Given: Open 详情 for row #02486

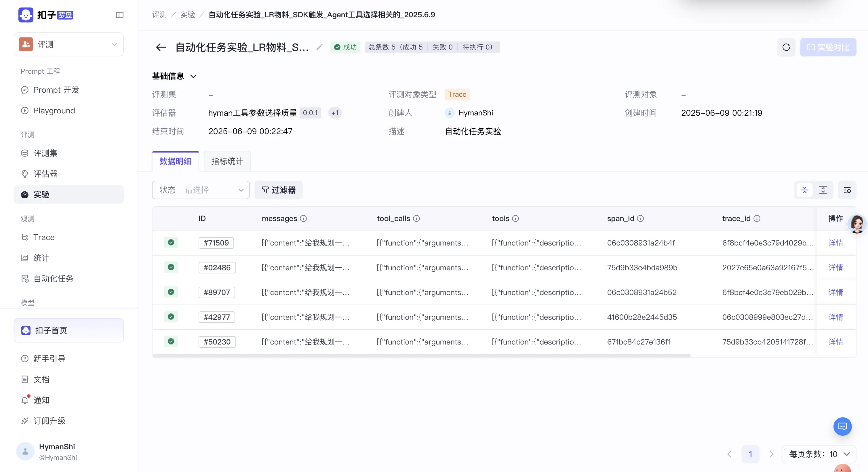Looking at the screenshot, I should tap(836, 267).
